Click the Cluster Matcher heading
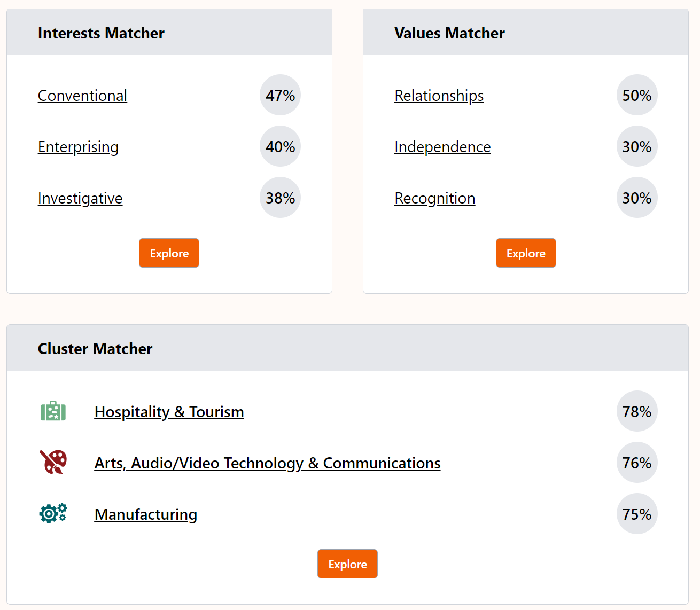The image size is (700, 610). point(95,349)
